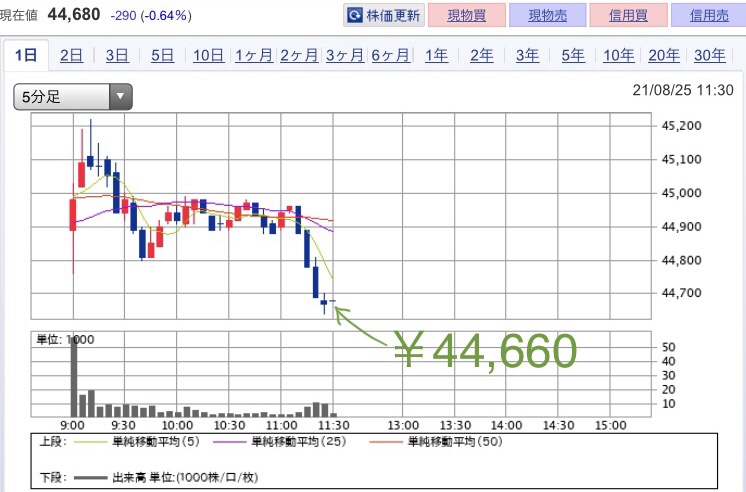
Task: Click the -290 (-0.64%) change text
Action: coord(151,16)
